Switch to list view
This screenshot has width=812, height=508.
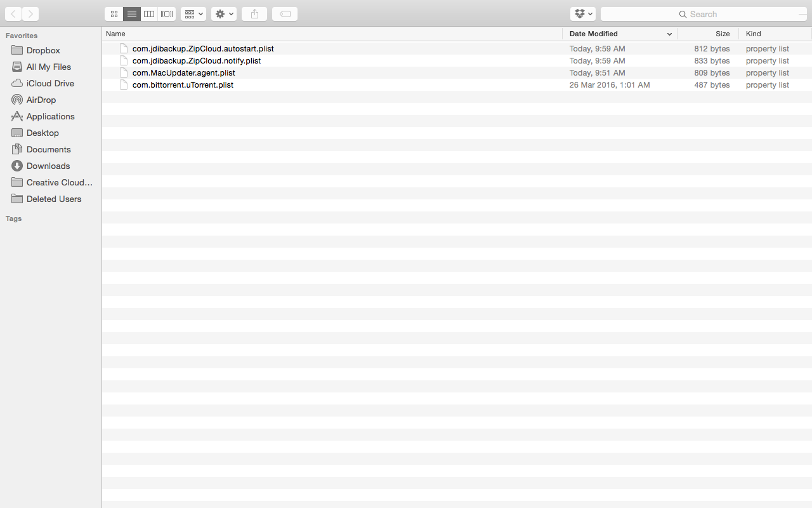132,14
